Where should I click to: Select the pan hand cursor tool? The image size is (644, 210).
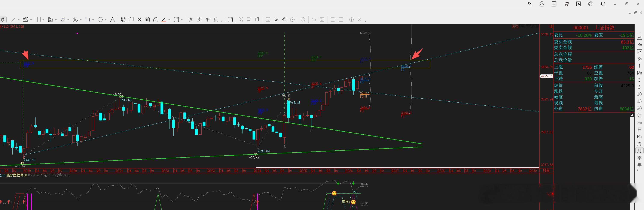3,19
